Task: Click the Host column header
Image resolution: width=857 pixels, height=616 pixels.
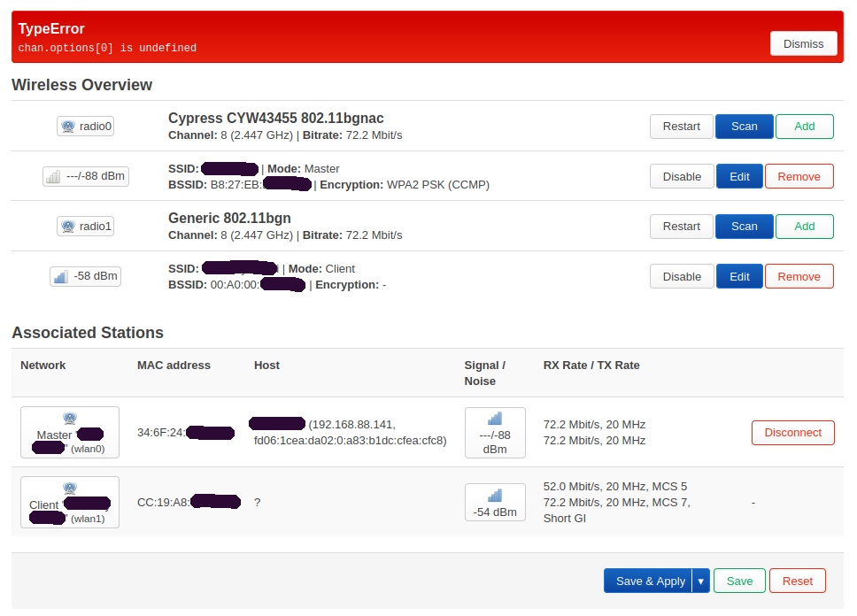Action: tap(266, 366)
